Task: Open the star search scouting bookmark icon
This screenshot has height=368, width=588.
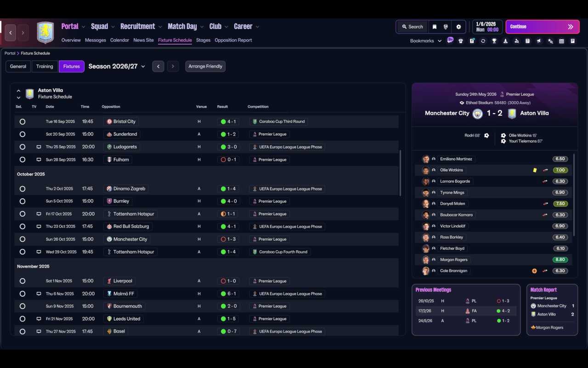Action: [x=550, y=41]
